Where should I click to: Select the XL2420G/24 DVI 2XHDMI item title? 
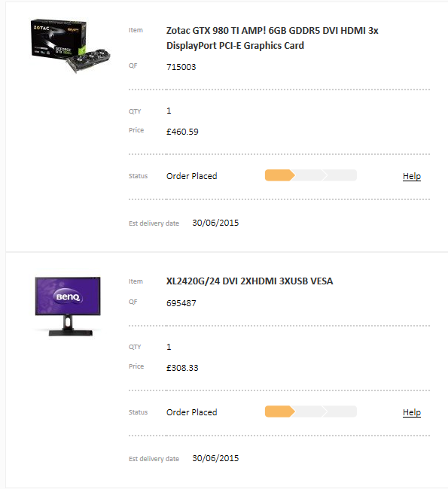pos(249,281)
